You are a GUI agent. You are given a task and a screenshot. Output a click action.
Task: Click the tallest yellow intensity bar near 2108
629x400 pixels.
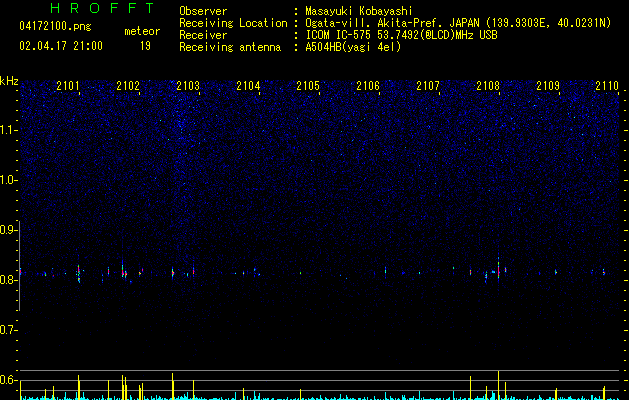click(499, 385)
